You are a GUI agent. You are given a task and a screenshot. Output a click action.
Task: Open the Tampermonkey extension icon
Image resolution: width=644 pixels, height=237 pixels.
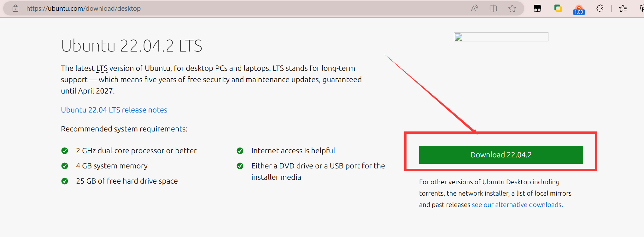[537, 9]
